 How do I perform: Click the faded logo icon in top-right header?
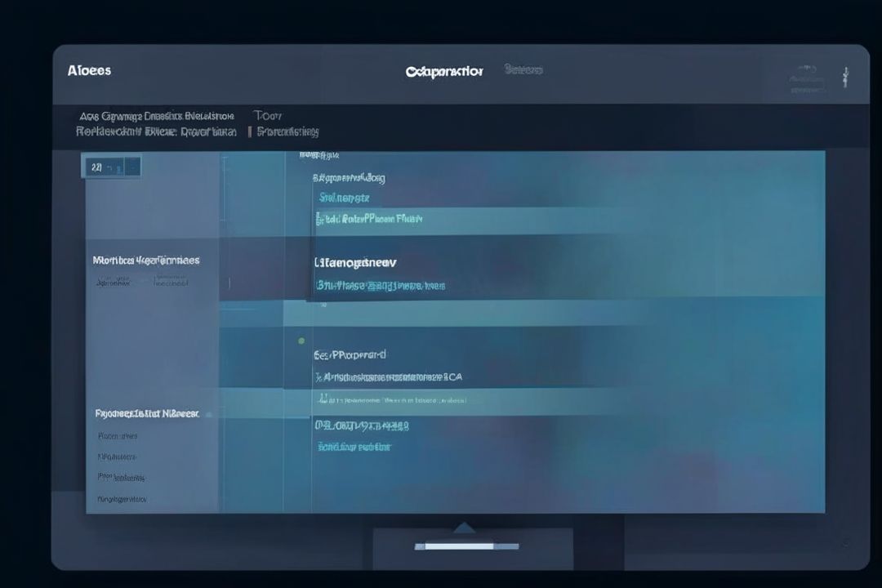806,78
